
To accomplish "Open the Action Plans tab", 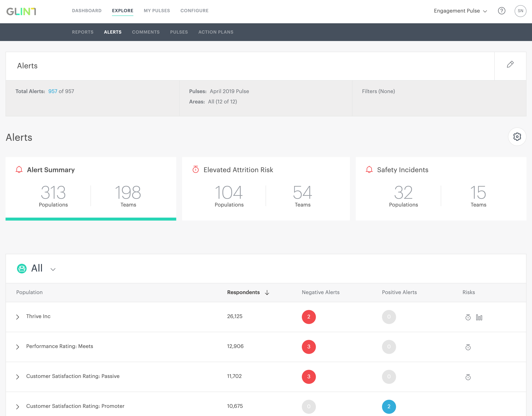I will tap(216, 32).
